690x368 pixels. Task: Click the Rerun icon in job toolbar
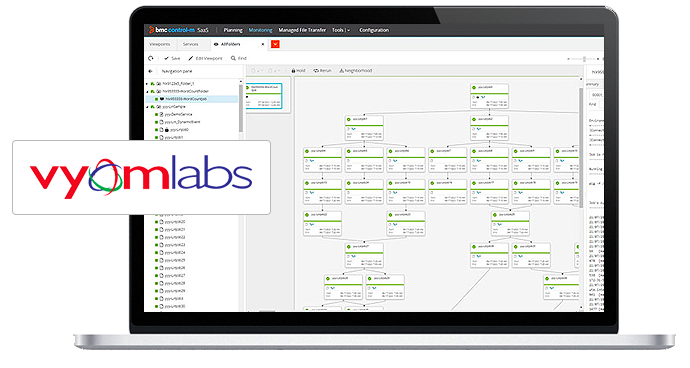(316, 70)
